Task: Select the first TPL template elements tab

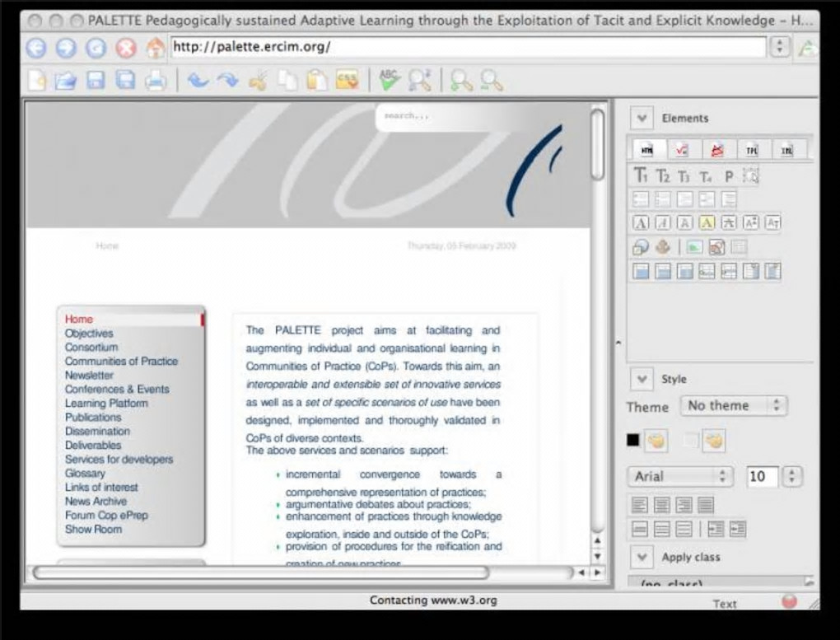Action: click(x=752, y=150)
